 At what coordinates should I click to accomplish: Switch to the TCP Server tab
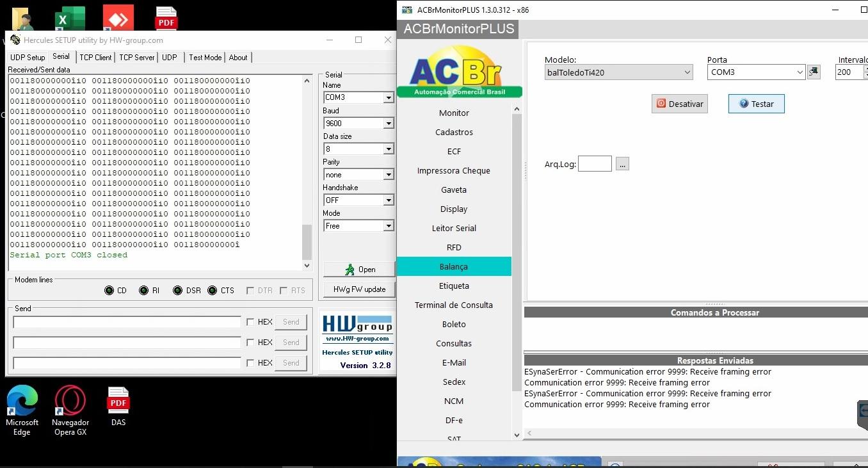[137, 58]
